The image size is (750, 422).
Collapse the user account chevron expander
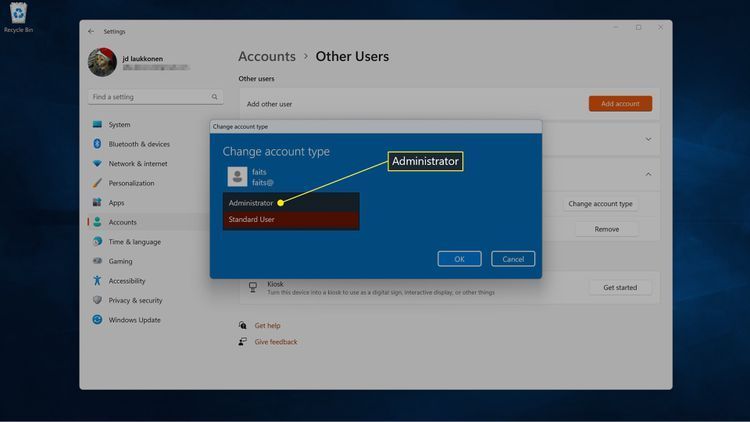(648, 174)
